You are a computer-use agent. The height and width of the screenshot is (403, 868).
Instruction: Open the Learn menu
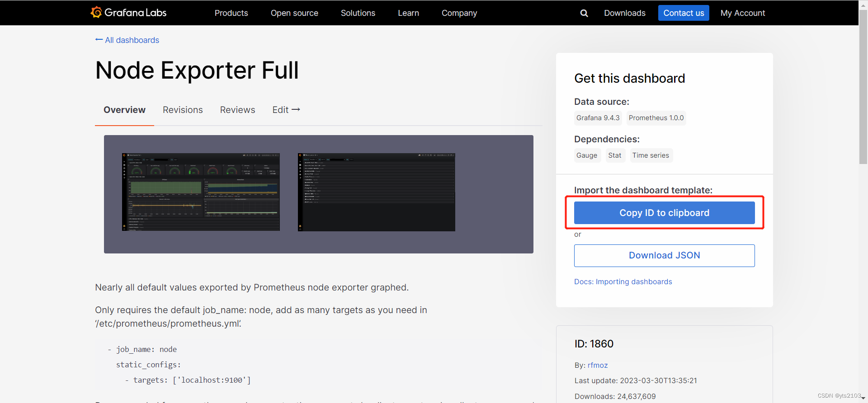tap(408, 13)
